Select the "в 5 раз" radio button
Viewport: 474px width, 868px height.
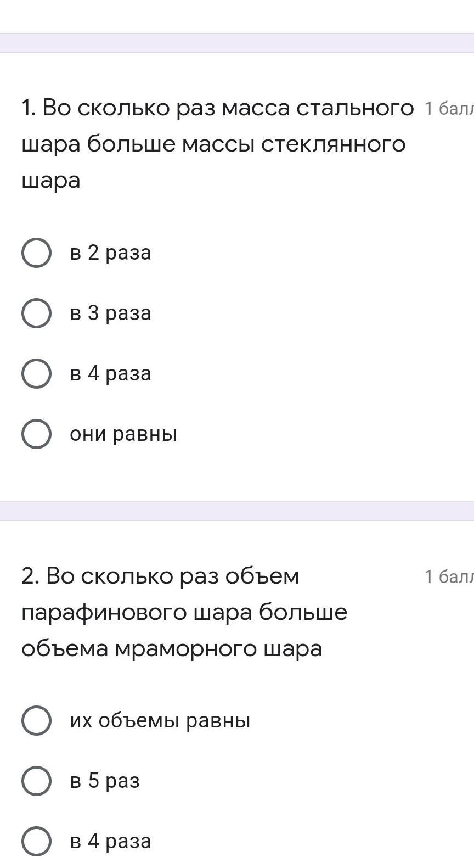click(36, 781)
